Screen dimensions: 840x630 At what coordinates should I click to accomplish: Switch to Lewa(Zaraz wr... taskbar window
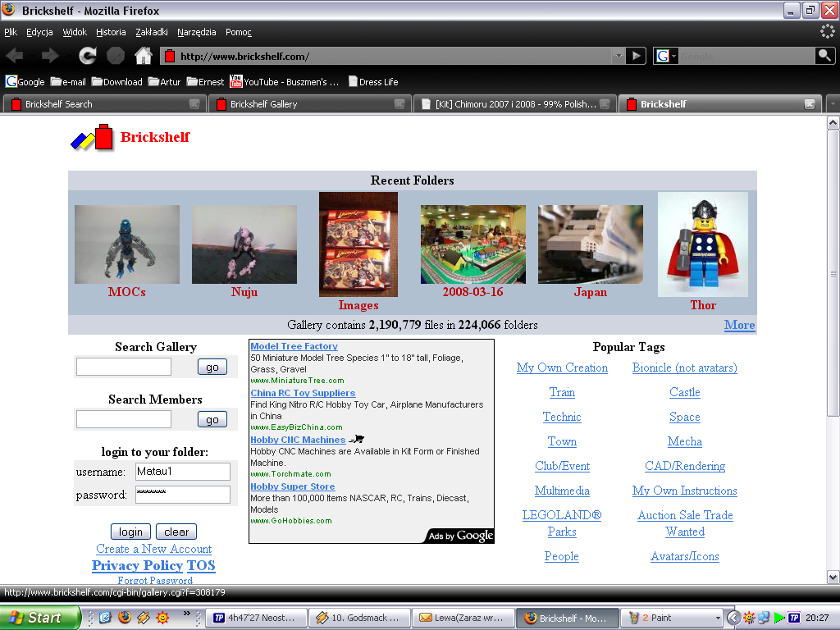point(463,618)
